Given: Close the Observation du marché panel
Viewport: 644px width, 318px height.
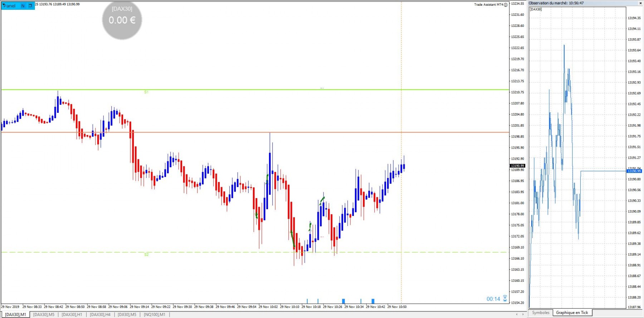Looking at the screenshot, I should click(x=640, y=3).
